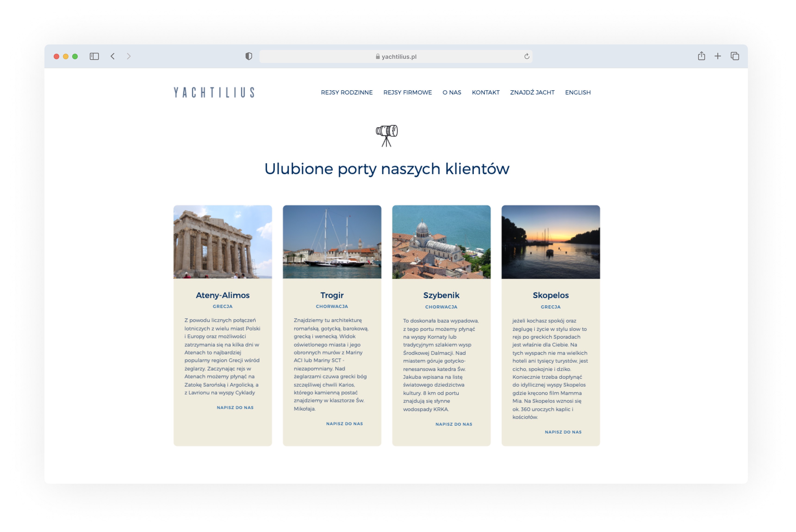Click NAPISZ DO NAS under Skopelos

(x=563, y=432)
